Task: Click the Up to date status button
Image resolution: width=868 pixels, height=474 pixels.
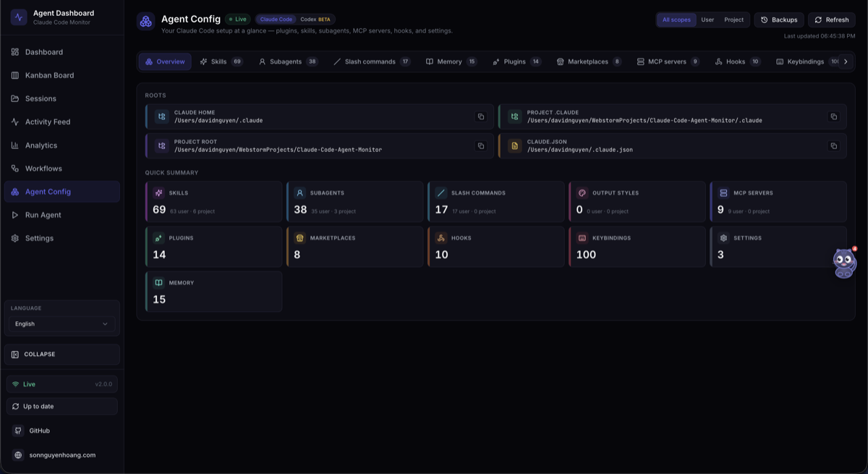Action: coord(61,407)
